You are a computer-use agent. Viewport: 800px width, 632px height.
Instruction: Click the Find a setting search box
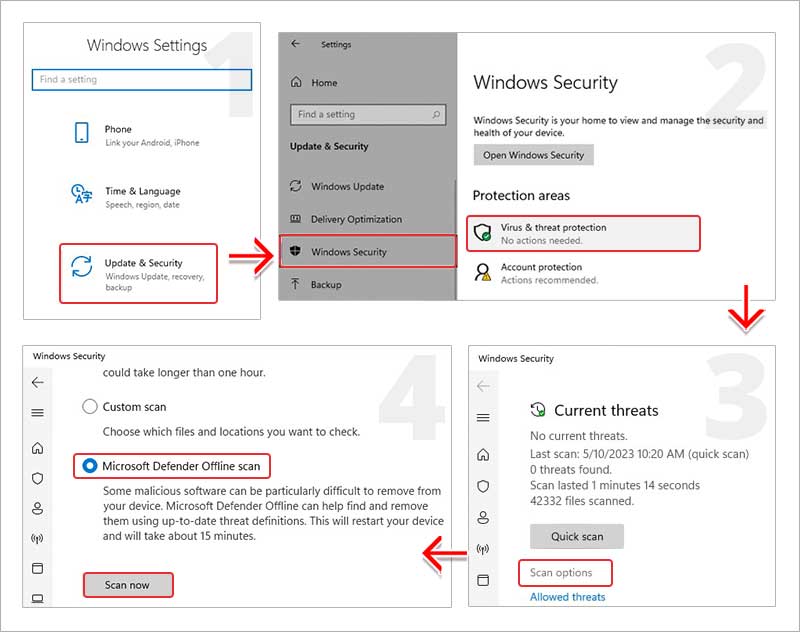[141, 80]
